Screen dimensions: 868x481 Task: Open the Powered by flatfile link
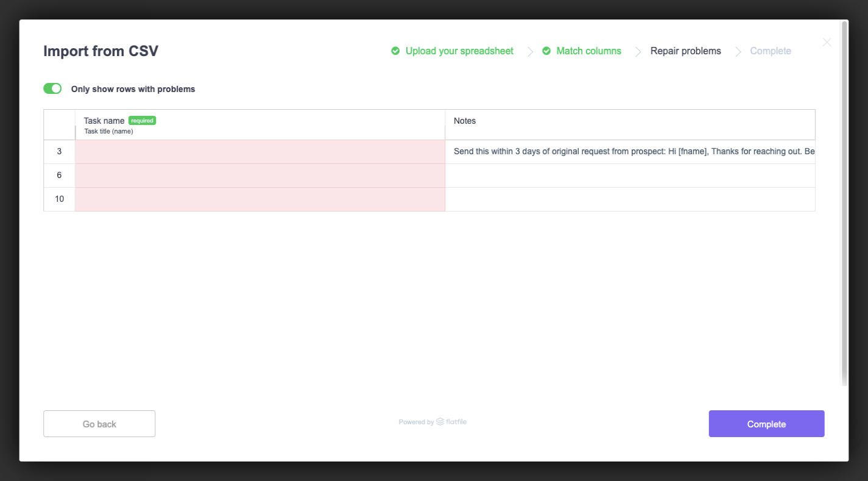pyautogui.click(x=432, y=422)
